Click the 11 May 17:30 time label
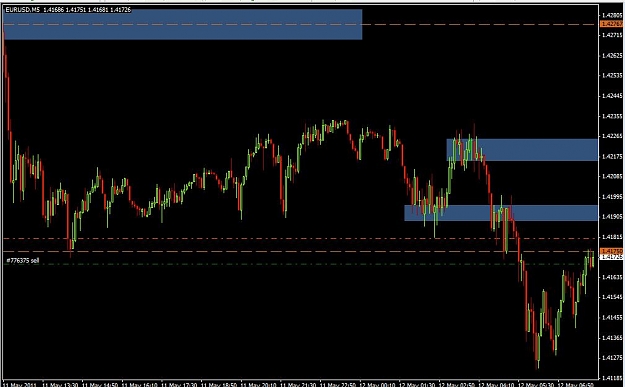The width and height of the screenshot is (625, 387). 179,385
